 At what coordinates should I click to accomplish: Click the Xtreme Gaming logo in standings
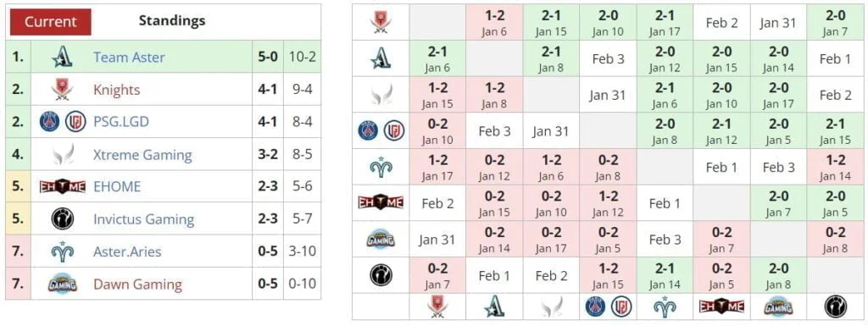point(63,154)
